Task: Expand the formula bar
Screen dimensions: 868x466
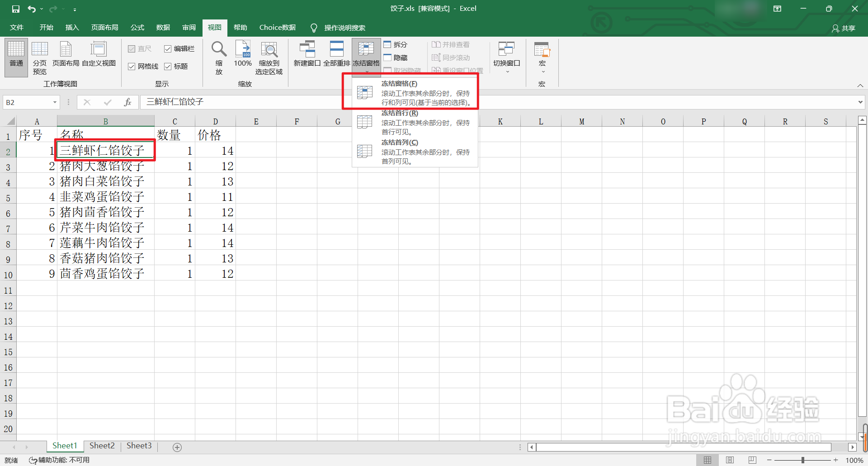Action: [x=860, y=103]
